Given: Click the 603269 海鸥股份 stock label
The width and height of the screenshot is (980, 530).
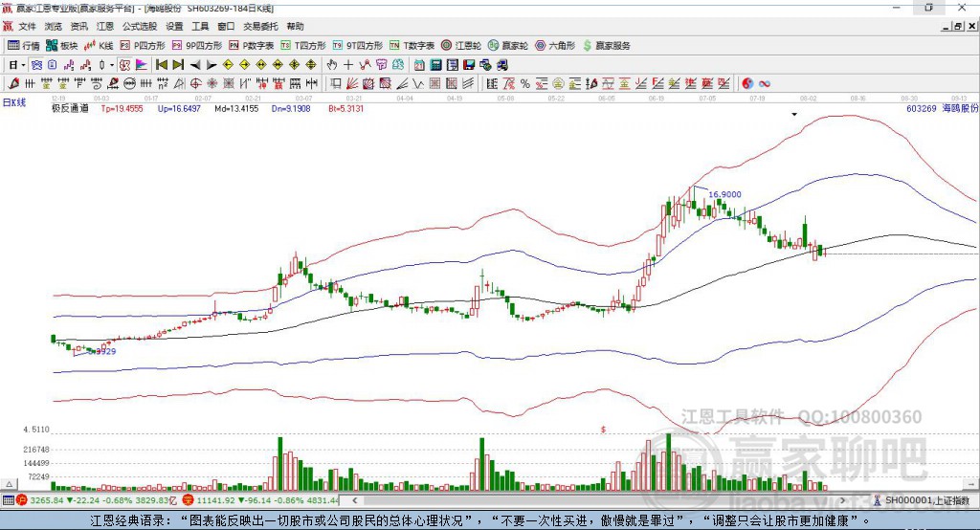Looking at the screenshot, I should 942,108.
